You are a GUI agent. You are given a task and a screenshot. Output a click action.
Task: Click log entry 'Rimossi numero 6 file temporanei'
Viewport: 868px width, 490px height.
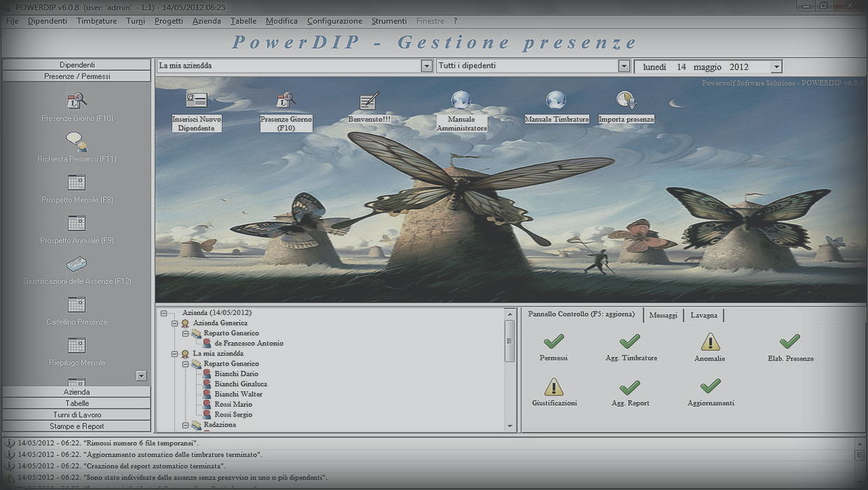(108, 443)
